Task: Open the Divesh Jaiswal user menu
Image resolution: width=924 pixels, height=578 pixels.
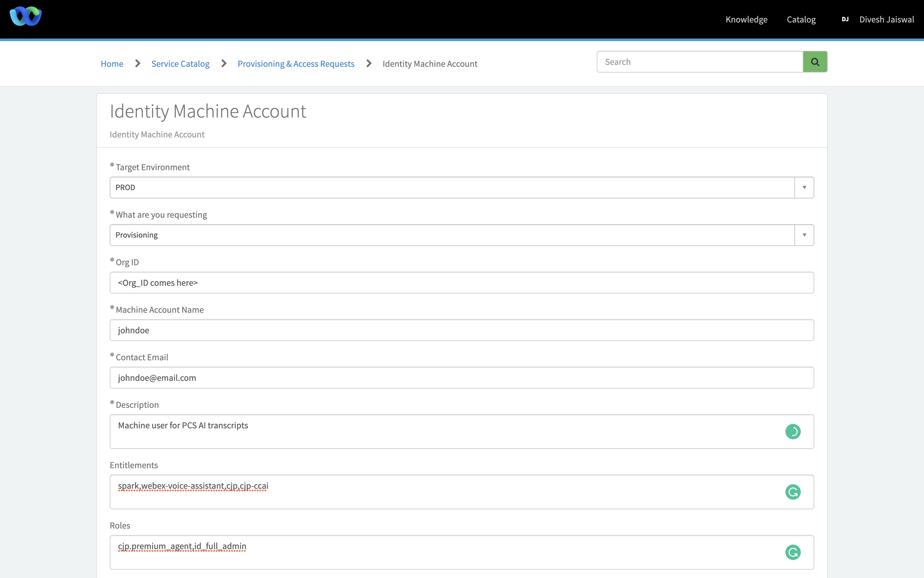Action: click(x=886, y=20)
